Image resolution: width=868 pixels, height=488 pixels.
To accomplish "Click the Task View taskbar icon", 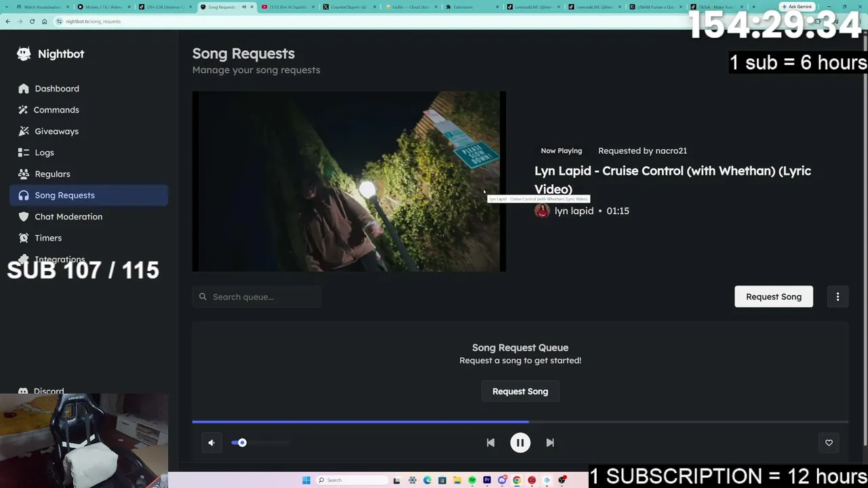I will 397,481.
